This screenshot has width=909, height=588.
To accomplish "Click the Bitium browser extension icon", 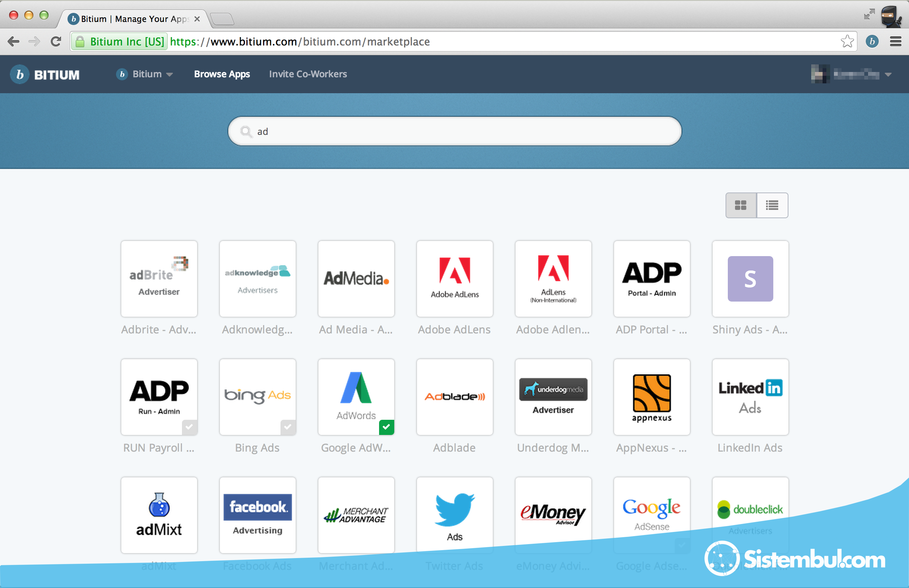I will click(x=872, y=41).
